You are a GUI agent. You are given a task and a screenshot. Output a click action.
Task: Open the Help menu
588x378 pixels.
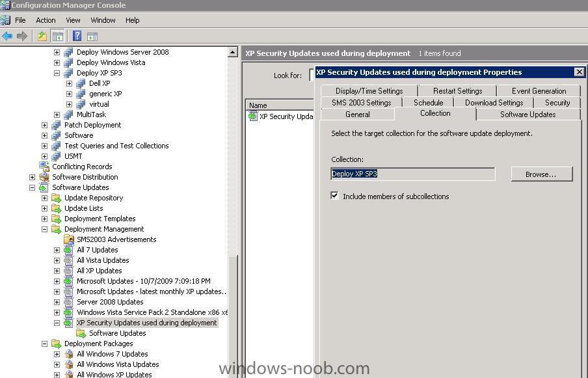tap(133, 20)
